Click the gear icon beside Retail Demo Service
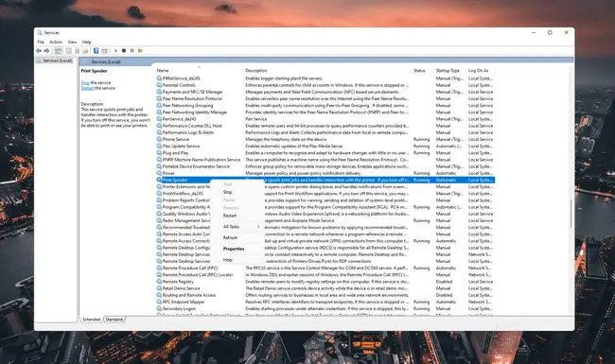 159,288
